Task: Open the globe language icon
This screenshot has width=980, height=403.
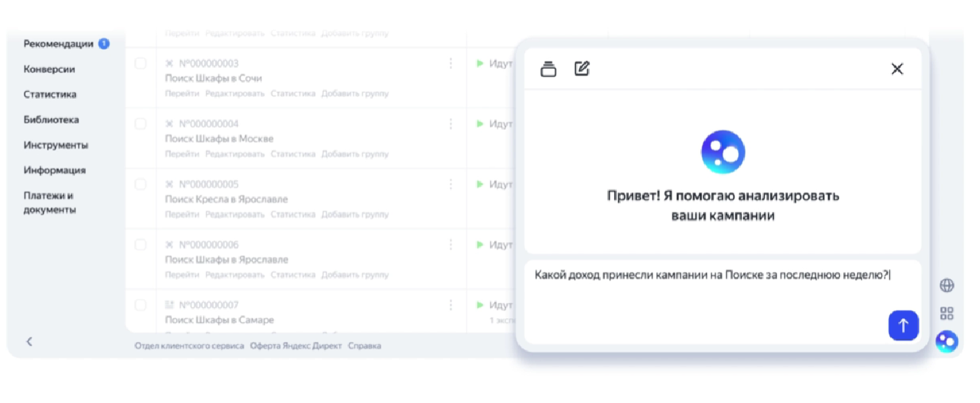Action: click(947, 286)
